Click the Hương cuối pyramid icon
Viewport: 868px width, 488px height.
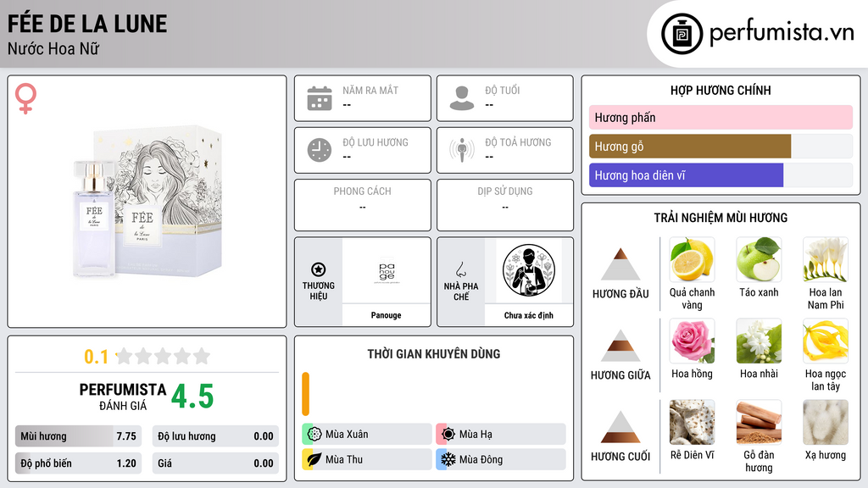[x=620, y=427]
